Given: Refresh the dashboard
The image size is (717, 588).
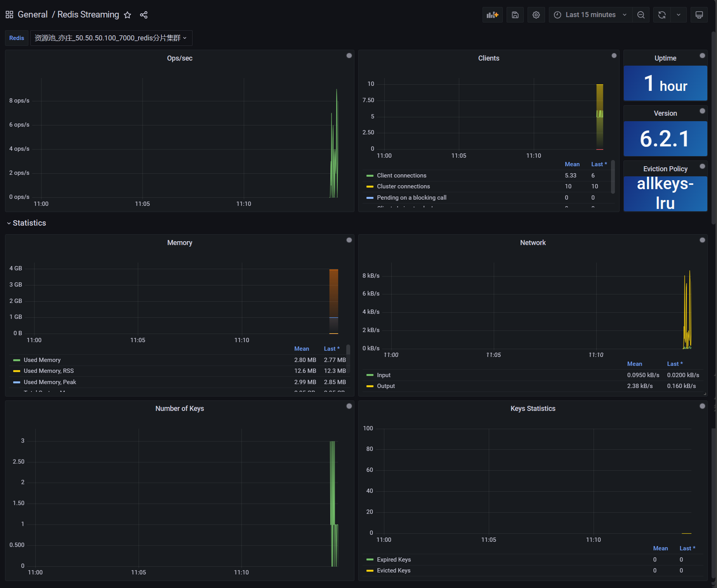Looking at the screenshot, I should 662,15.
